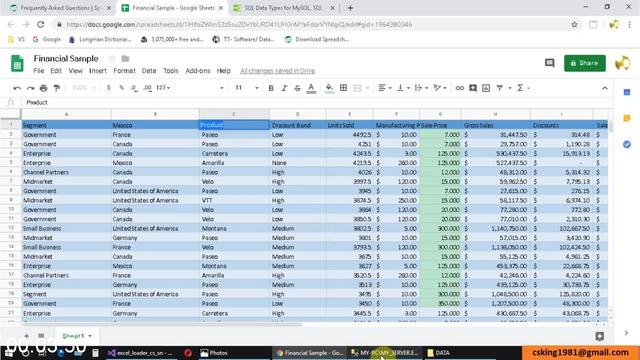Format as percent with the percent icon

click(121, 88)
